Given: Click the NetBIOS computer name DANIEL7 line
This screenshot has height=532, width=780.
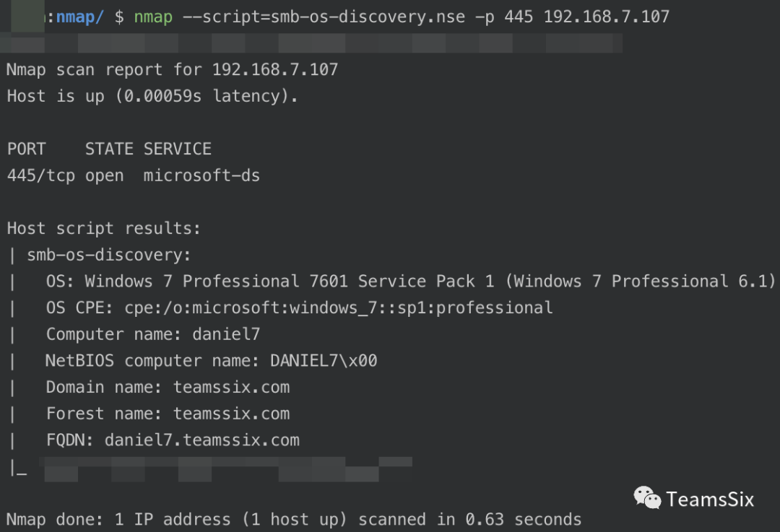Looking at the screenshot, I should (x=211, y=360).
